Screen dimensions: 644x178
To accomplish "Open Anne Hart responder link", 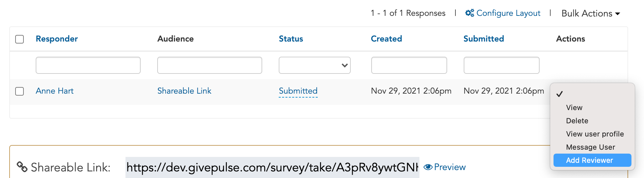I will pyautogui.click(x=54, y=91).
